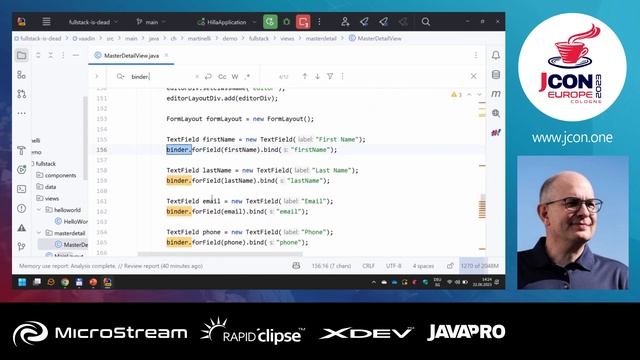Open search filter options
The image size is (640, 360).
click(330, 76)
